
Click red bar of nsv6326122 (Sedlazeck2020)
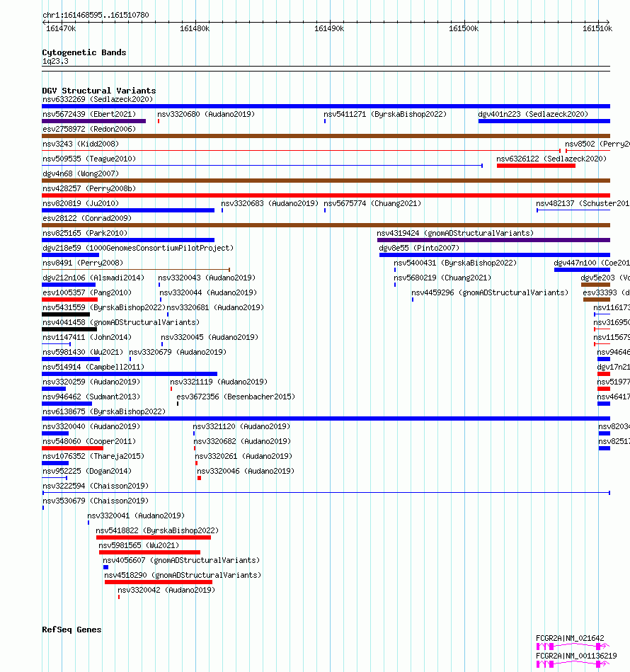tap(536, 166)
